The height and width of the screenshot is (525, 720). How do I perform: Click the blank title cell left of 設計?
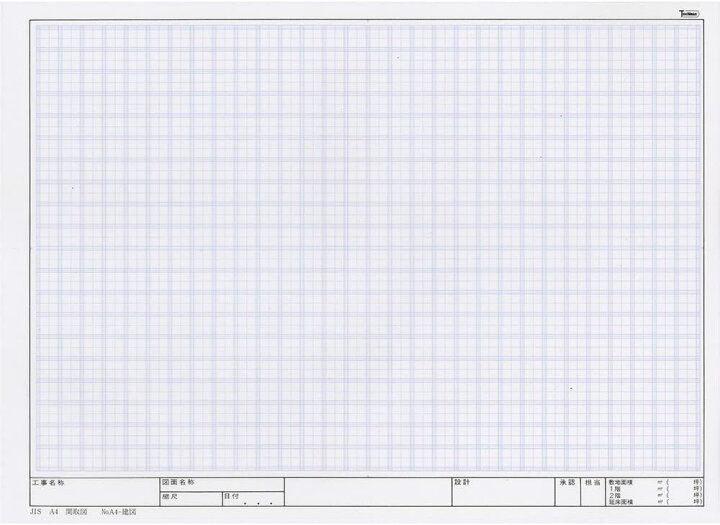[x=368, y=492]
